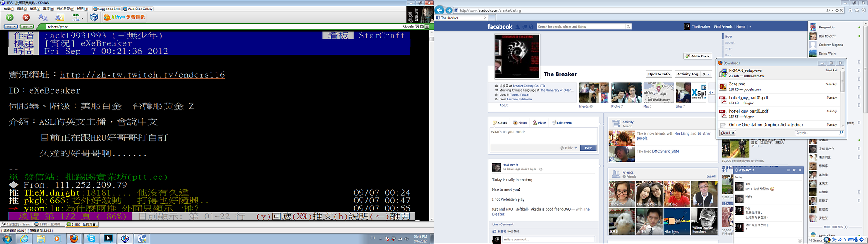Click the Home link in Facebook header
The image size is (868, 244).
[x=741, y=27]
